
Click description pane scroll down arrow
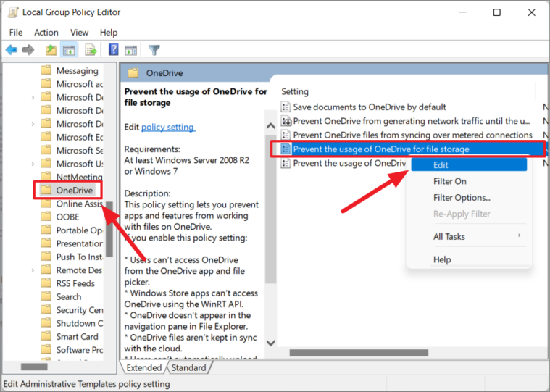click(x=270, y=343)
